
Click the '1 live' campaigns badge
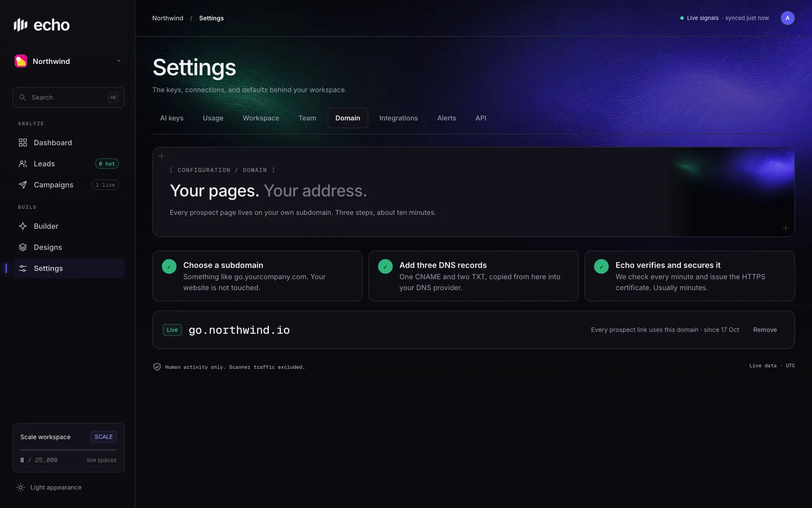105,185
